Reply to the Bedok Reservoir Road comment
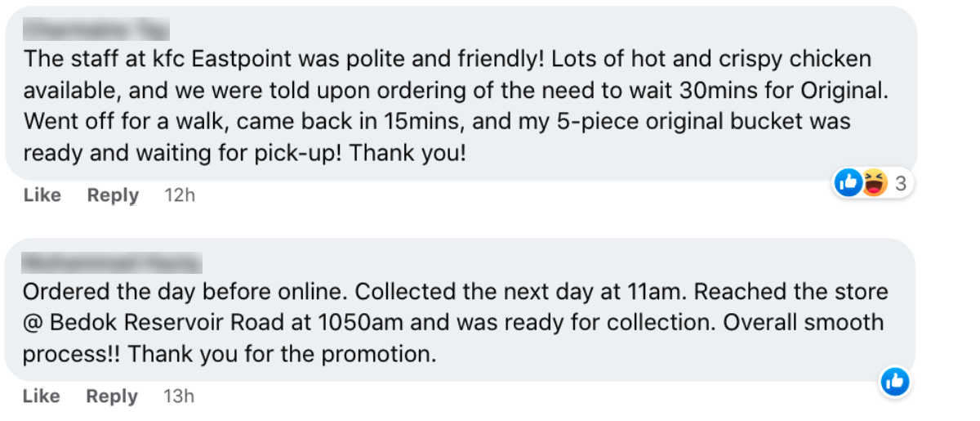Viewport: 980px width, 421px height. click(x=113, y=396)
